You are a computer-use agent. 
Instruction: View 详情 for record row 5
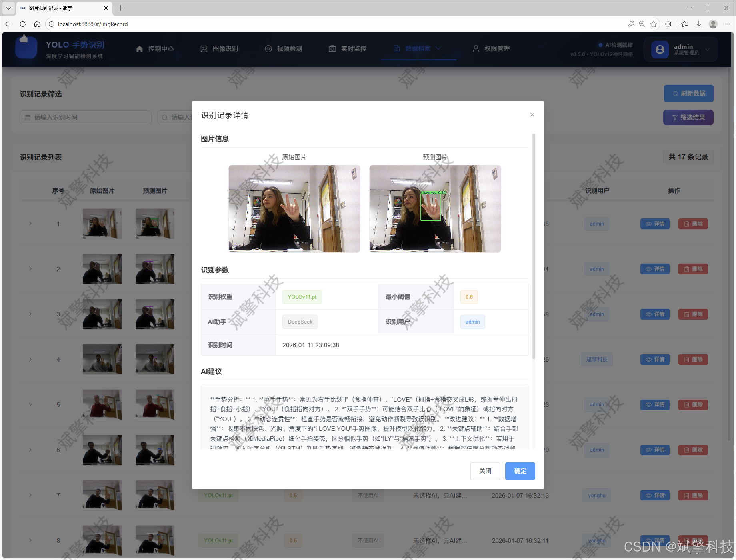coord(655,404)
